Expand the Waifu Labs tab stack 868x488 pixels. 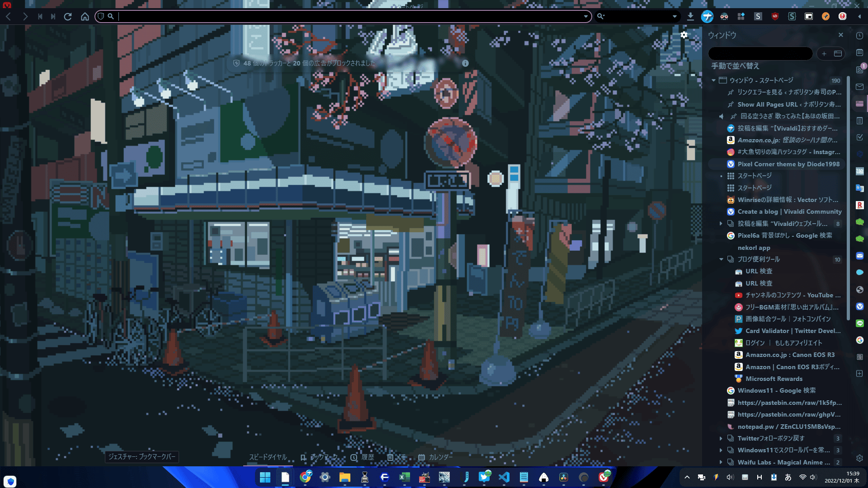pyautogui.click(x=721, y=462)
